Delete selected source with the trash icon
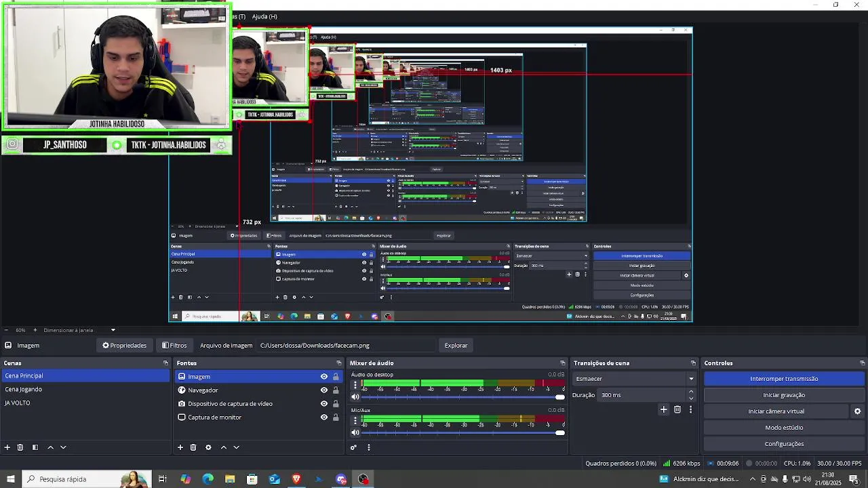868x488 pixels. (193, 447)
